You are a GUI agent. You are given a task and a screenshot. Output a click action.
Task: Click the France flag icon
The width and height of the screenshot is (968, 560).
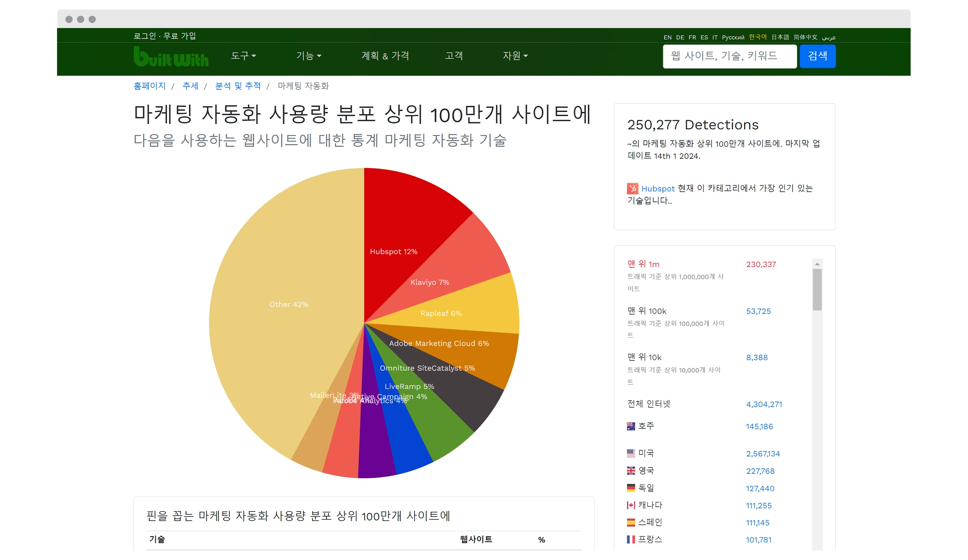[x=631, y=539]
